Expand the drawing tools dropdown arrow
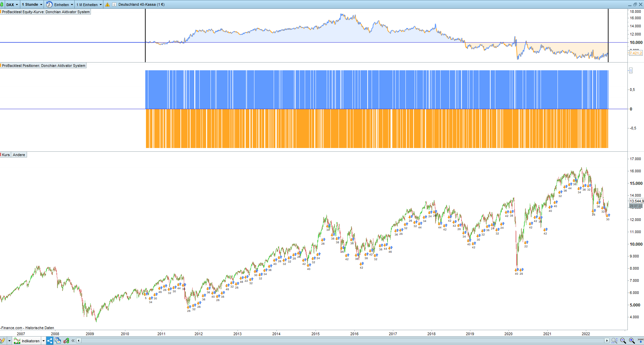Image resolution: width=644 pixels, height=345 pixels. tap(9, 341)
